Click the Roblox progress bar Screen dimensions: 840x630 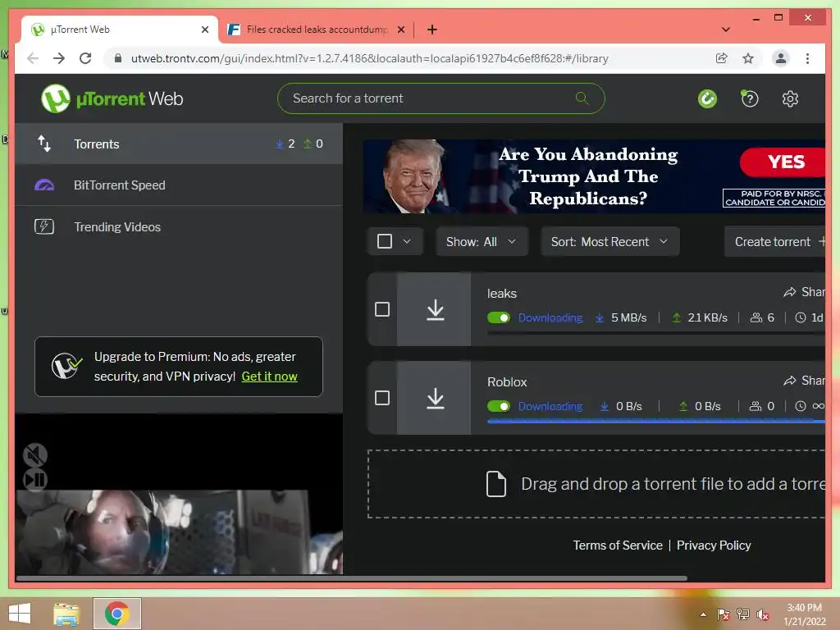[655, 422]
